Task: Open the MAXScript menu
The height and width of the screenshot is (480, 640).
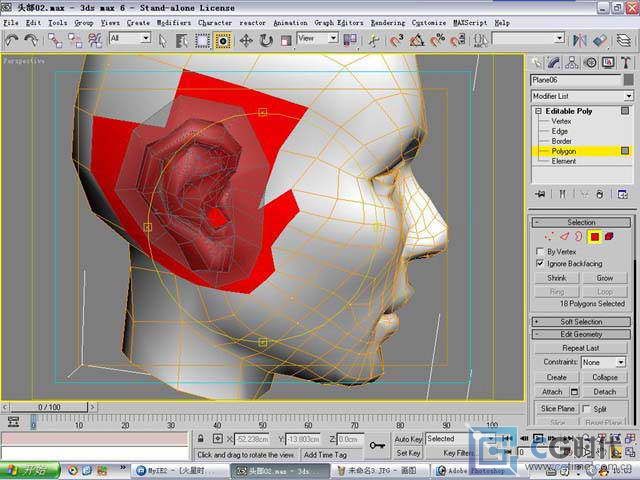Action: point(470,23)
